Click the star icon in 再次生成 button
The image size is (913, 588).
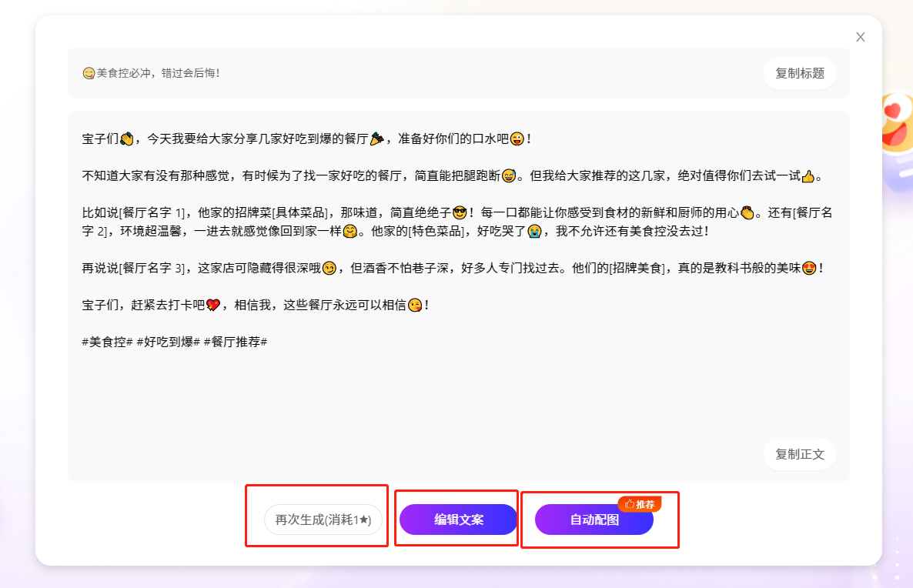coord(365,520)
